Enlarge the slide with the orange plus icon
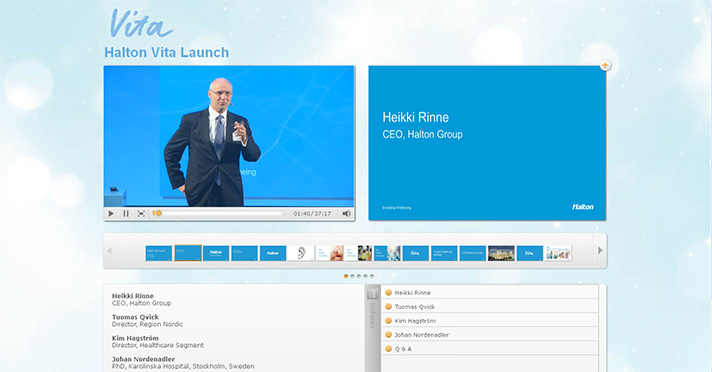712x372 pixels. [x=605, y=65]
